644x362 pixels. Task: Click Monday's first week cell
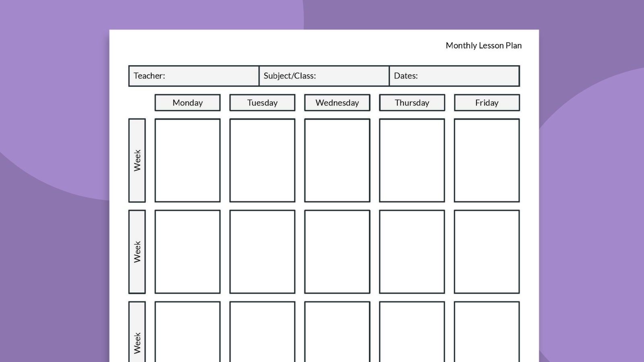click(187, 160)
